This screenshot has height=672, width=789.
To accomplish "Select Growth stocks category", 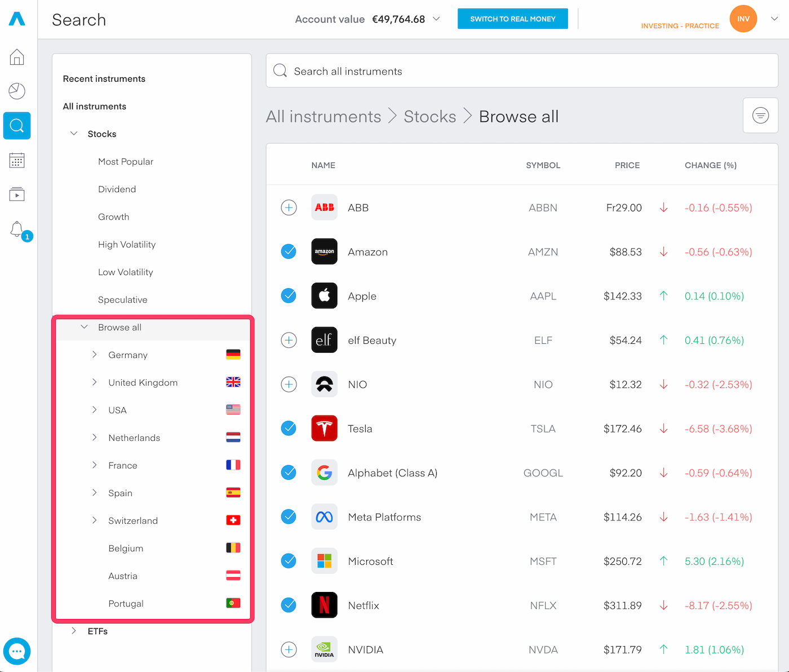I will [113, 216].
